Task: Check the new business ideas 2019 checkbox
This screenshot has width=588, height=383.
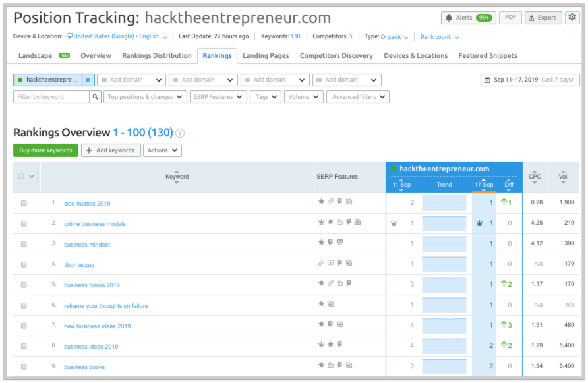Action: pos(24,326)
